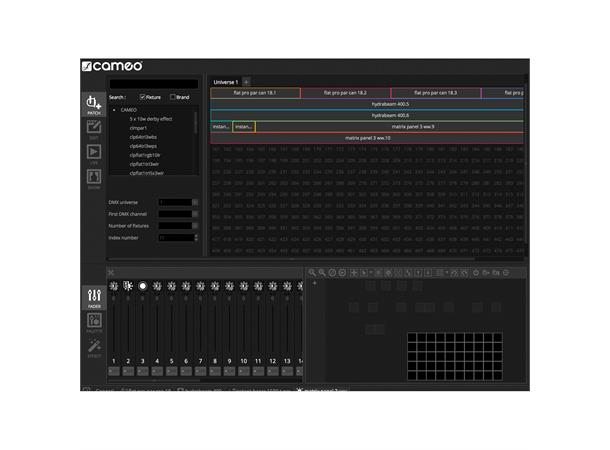This screenshot has width=610, height=450.
Task: Open the Number of fixtures dropdown
Action: coord(195,226)
